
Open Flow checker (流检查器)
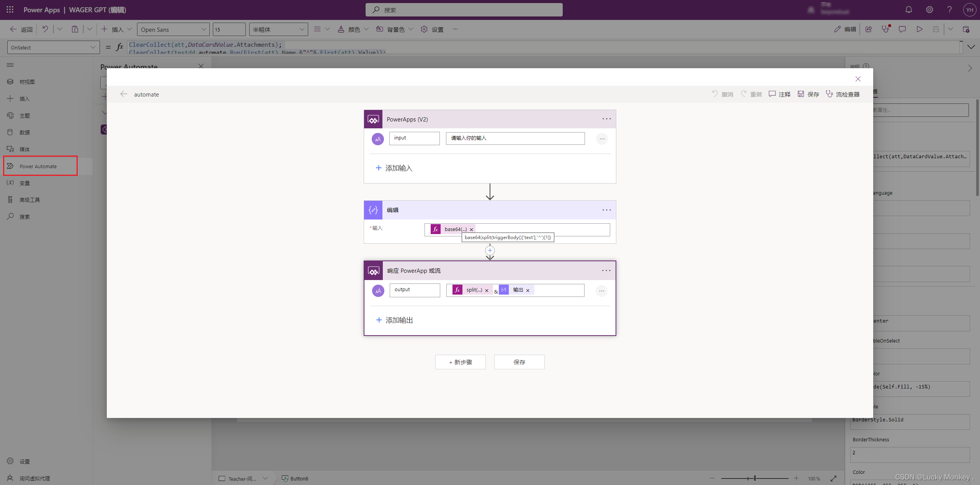843,94
